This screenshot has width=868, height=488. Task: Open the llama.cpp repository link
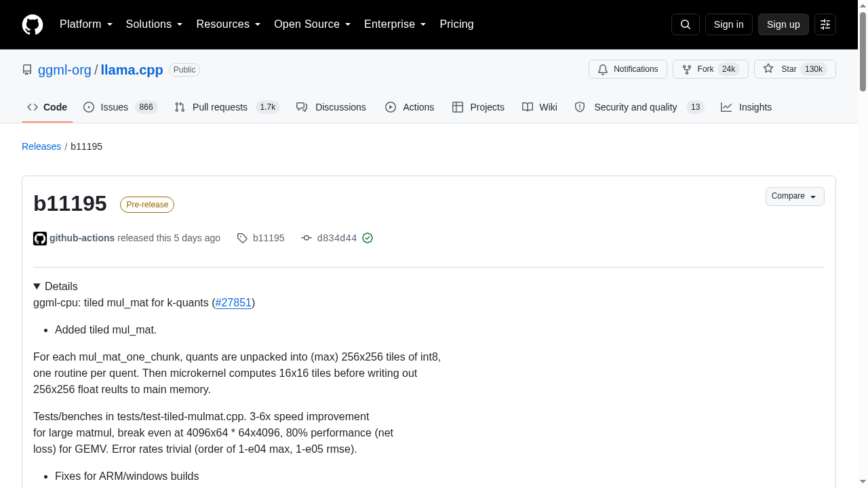pos(132,70)
